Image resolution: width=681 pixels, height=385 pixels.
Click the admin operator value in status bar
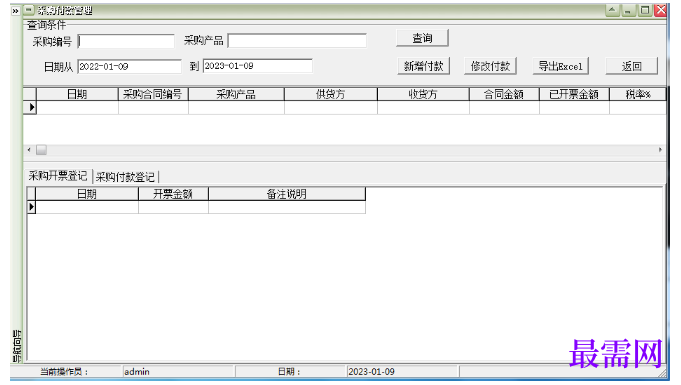(x=137, y=372)
